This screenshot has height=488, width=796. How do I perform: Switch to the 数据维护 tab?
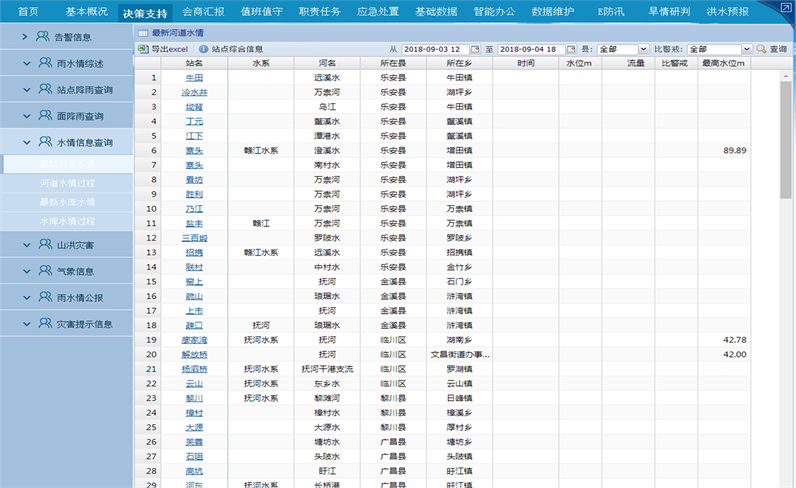[x=553, y=12]
